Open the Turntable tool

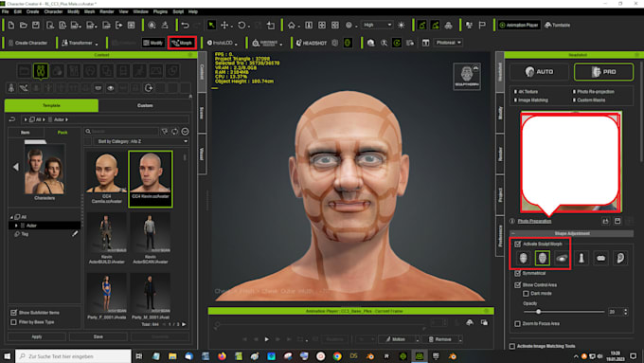557,25
